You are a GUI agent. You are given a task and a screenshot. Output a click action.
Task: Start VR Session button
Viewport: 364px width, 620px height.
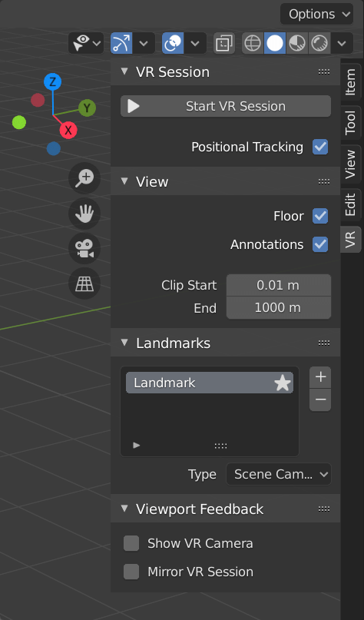tap(226, 106)
